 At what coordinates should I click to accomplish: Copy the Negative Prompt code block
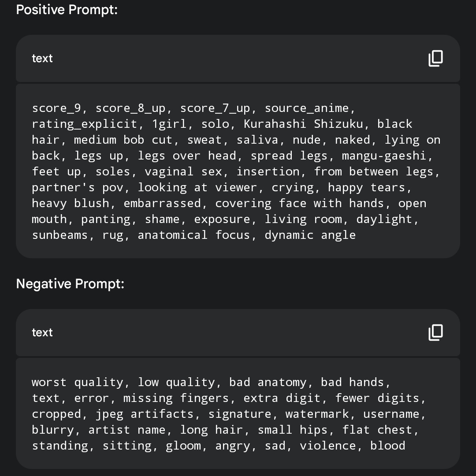pos(435,332)
